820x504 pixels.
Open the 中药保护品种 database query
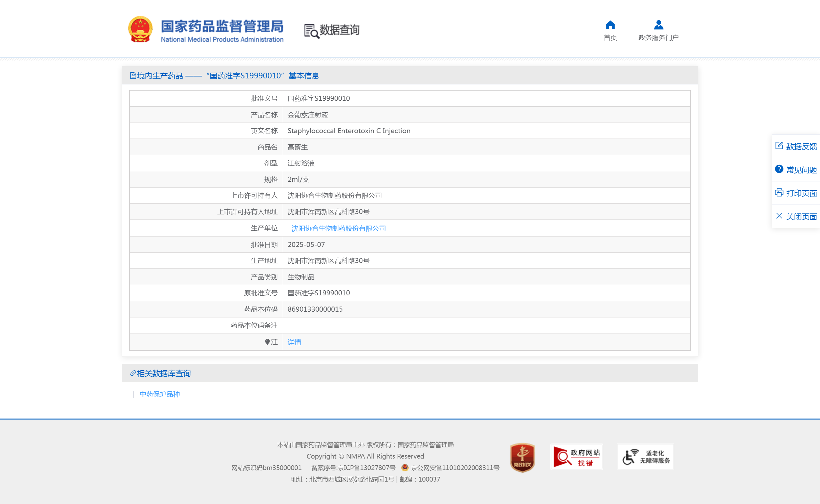(x=159, y=394)
